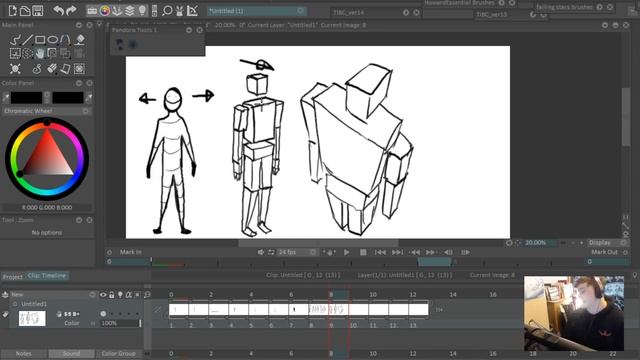
Task: Toggle the layer light table bulb in timeline
Action: pos(120,295)
